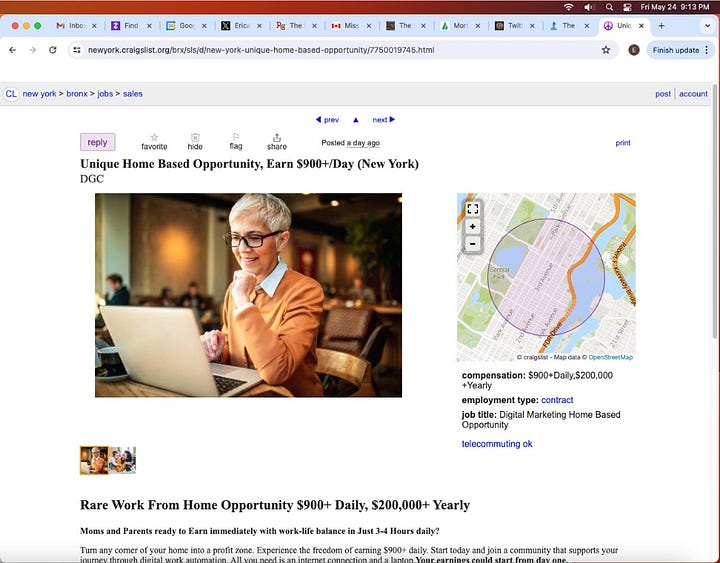Zoom in on the map
Screen dimensions: 720x563
coord(472,226)
